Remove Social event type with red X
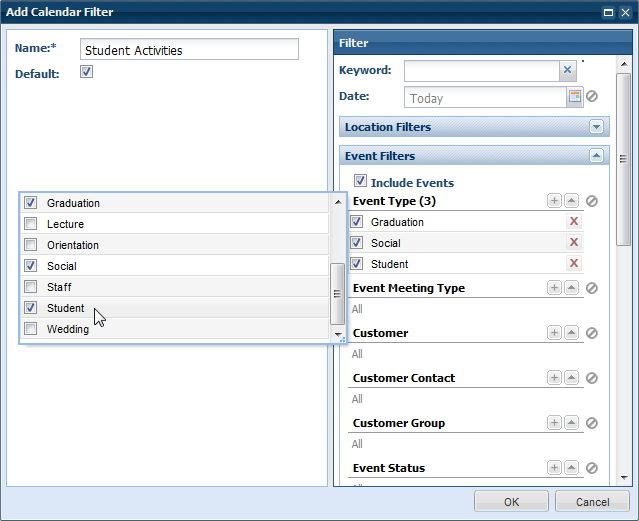Viewport: 639px width, 521px height. coord(574,243)
